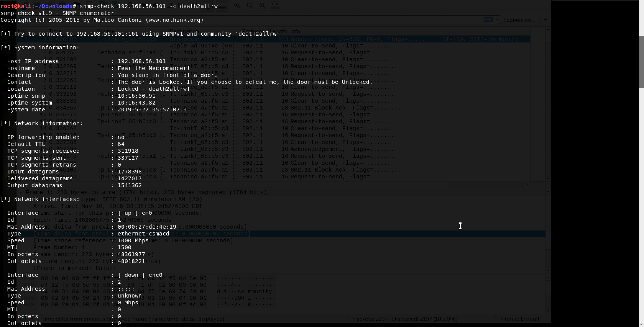Click the System date value 2019-5-27

click(x=152, y=110)
